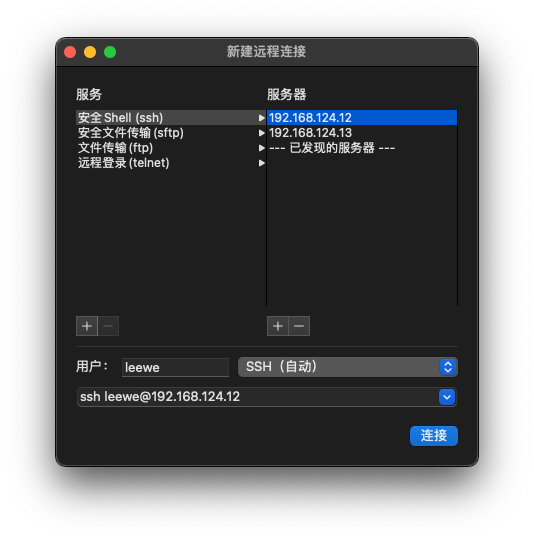The width and height of the screenshot is (534, 540).
Task: Open the ssh command history dropdown arrow
Action: click(447, 397)
